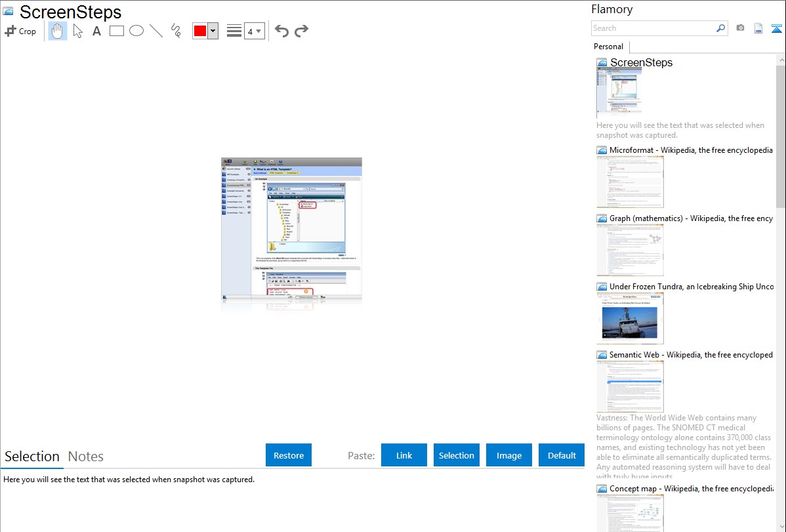Screen dimensions: 786x532
Task: Click the red color swatch
Action: tap(200, 31)
